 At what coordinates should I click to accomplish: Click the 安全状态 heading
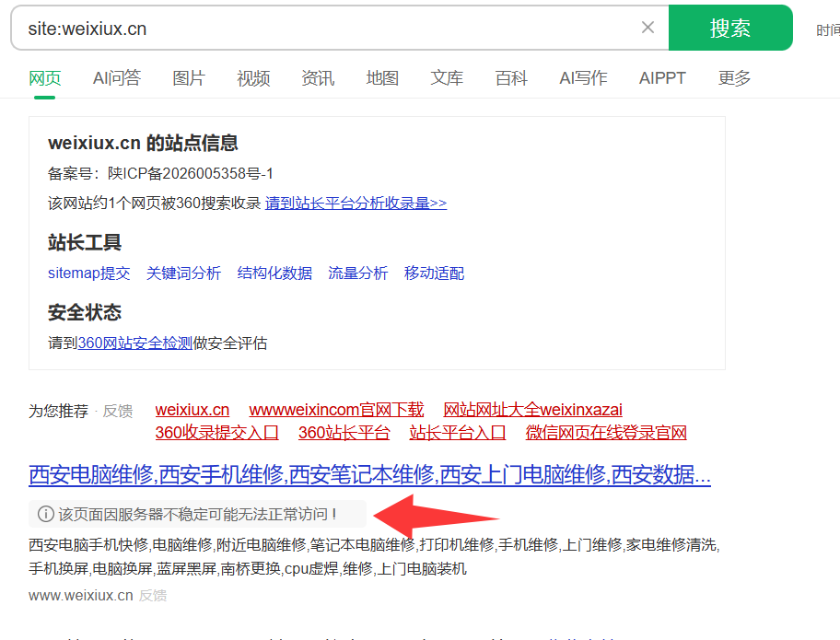click(85, 312)
